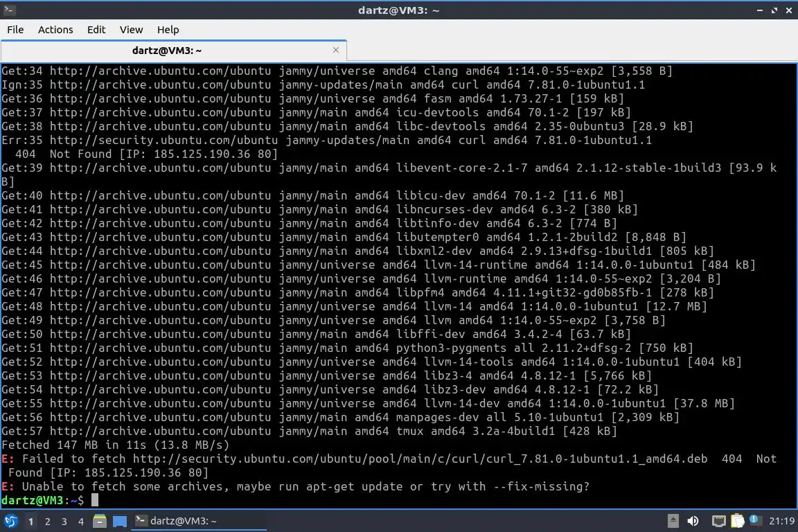Screen dimensions: 798x532
Task: Click the Get:51 python3-pygments package line
Action: (347, 348)
